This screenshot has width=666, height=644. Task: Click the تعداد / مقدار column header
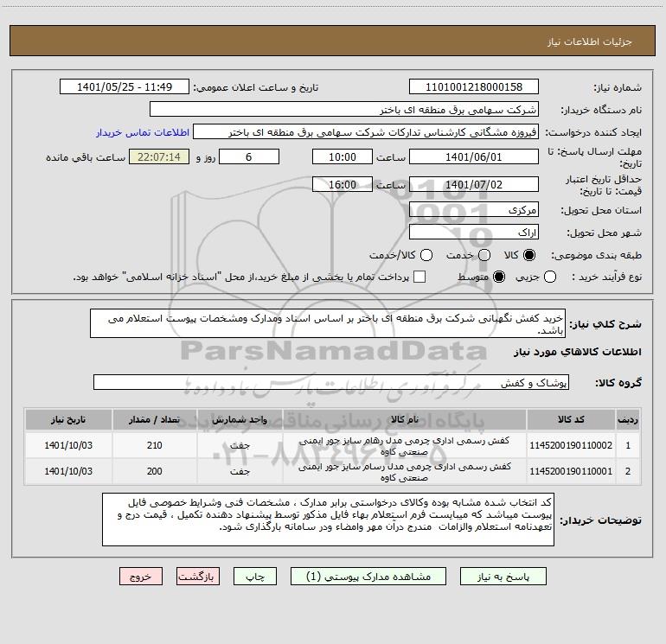154,419
